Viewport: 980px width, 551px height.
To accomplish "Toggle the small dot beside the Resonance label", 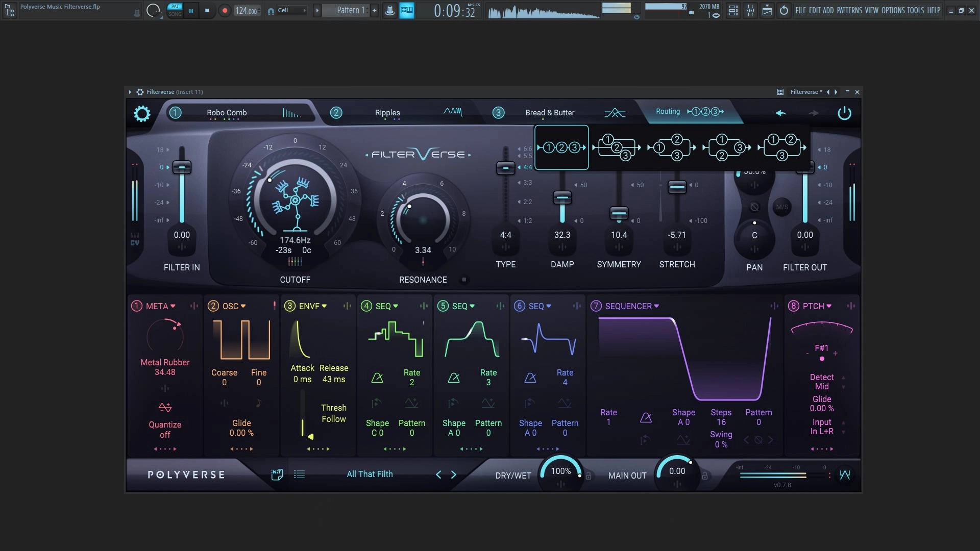I will [463, 280].
